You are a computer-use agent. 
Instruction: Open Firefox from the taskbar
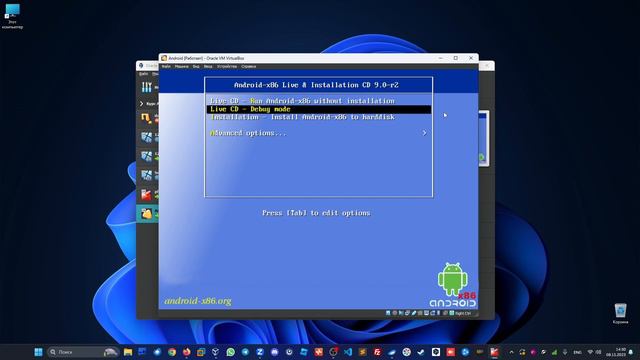(x=187, y=352)
